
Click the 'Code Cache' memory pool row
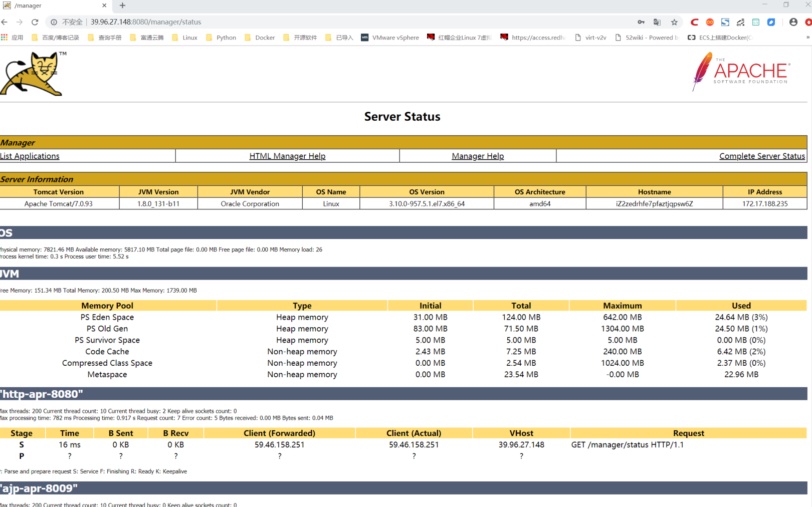coord(403,352)
